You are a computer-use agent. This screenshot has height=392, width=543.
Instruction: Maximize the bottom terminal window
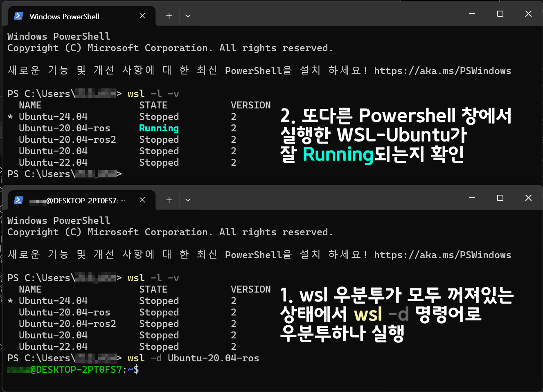(x=500, y=198)
